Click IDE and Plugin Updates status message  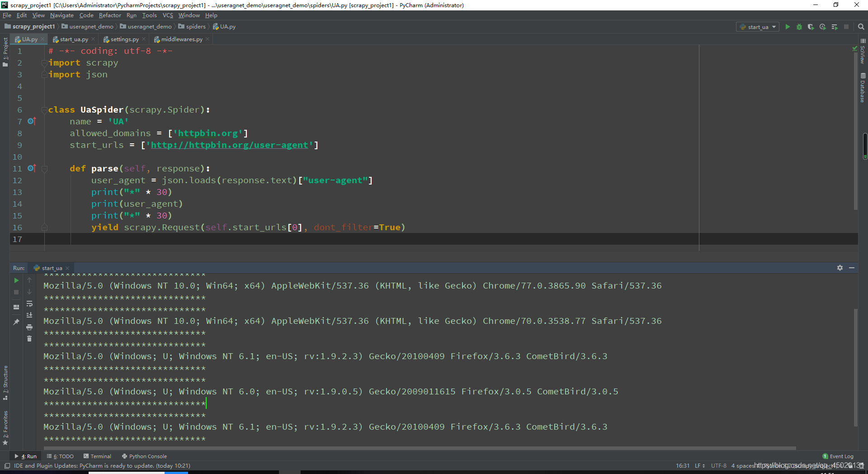102,466
